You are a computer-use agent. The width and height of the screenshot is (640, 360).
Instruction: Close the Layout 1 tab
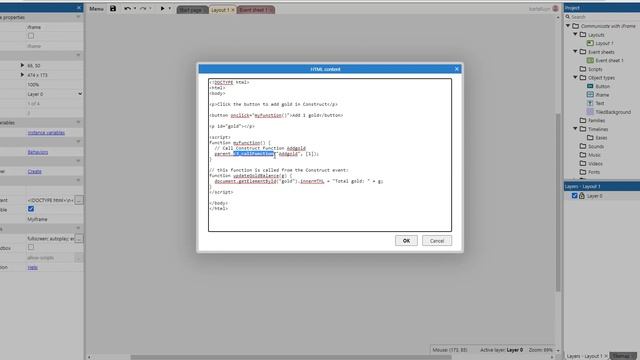click(233, 10)
